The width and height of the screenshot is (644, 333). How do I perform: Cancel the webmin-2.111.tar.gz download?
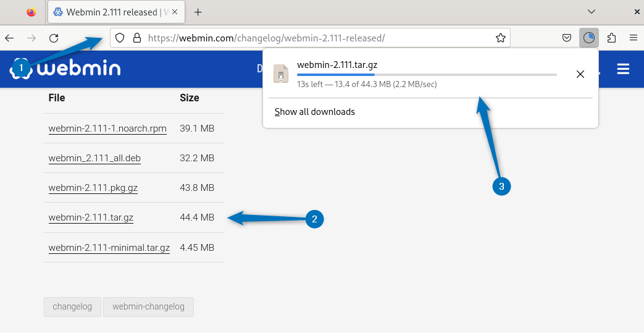coord(580,74)
